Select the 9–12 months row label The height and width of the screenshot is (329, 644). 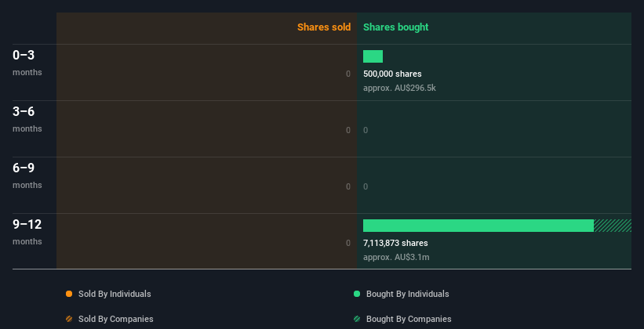coord(27,231)
